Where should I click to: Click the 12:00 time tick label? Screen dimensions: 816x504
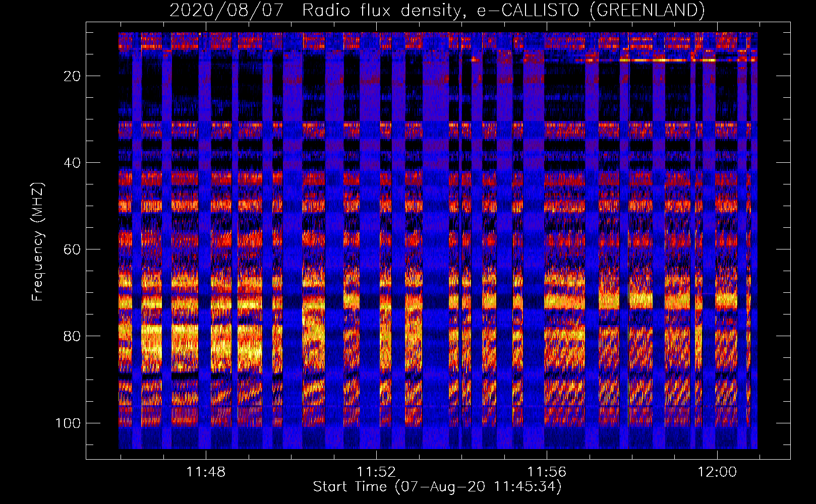717,472
